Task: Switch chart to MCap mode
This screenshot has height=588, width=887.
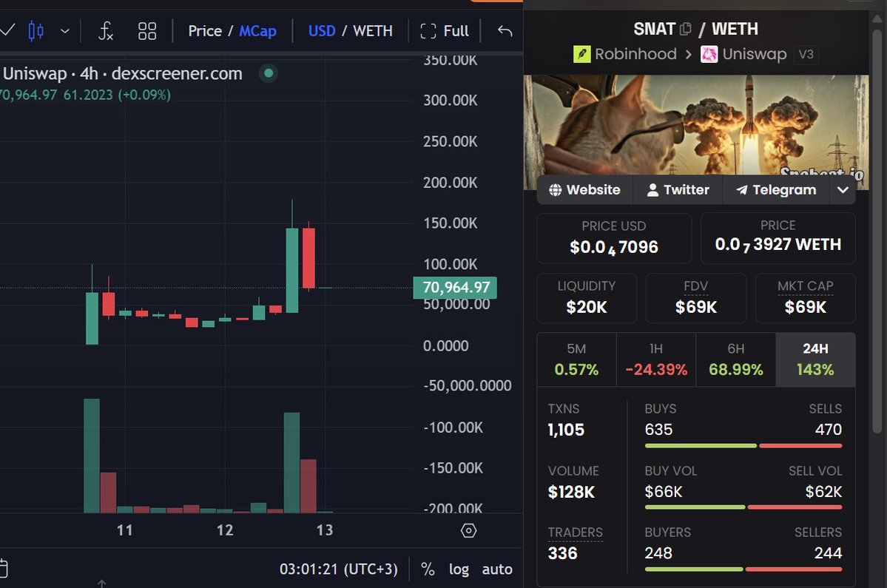Action: [257, 31]
